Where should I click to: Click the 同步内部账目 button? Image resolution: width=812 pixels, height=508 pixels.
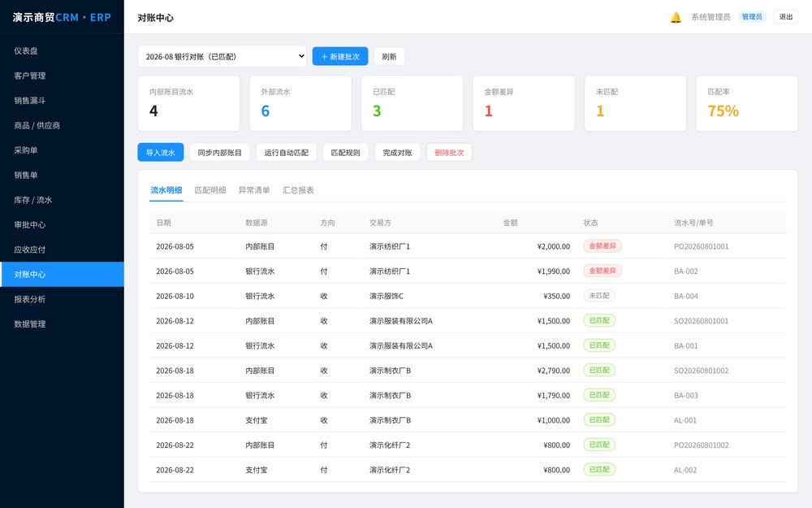pos(219,153)
